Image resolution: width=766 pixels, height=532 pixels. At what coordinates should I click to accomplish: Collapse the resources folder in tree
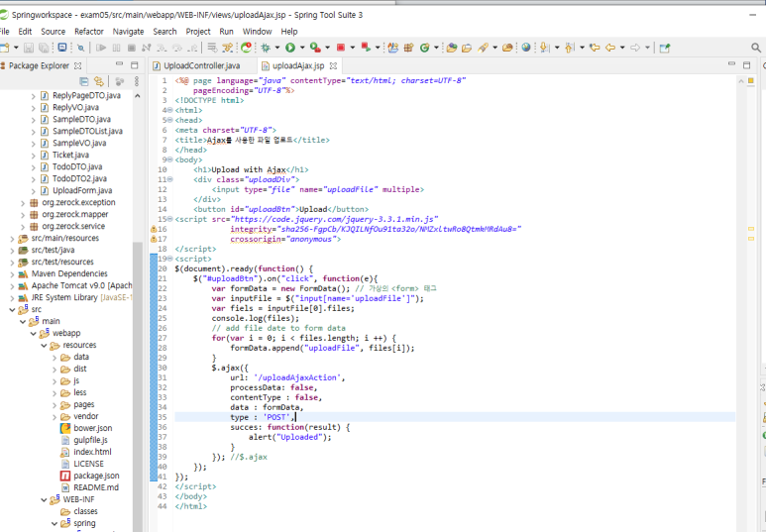(44, 346)
